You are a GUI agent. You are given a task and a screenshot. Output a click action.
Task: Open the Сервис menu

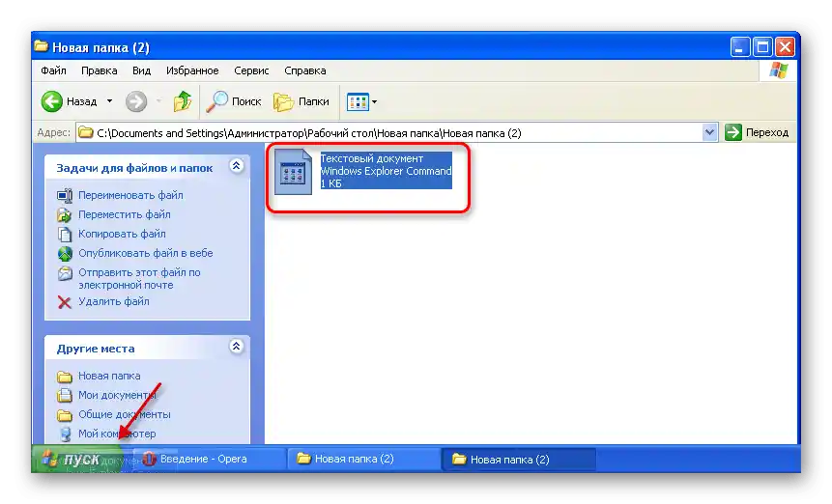[x=251, y=70]
